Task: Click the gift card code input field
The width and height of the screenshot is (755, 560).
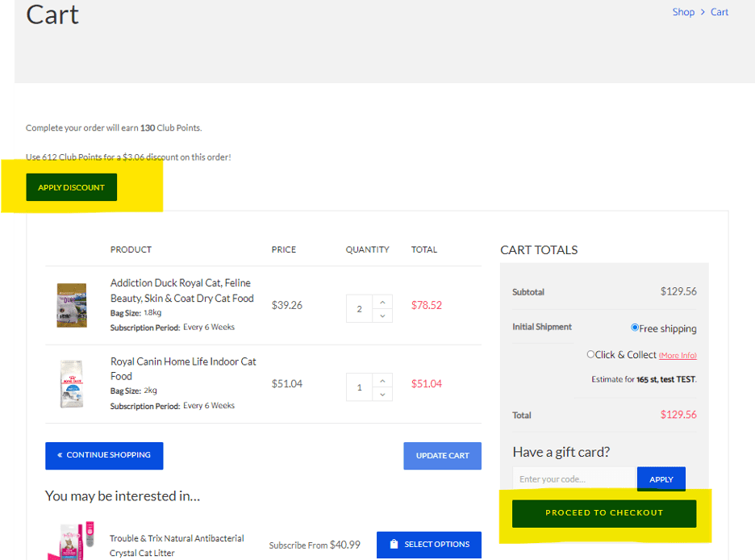Action: [x=573, y=479]
